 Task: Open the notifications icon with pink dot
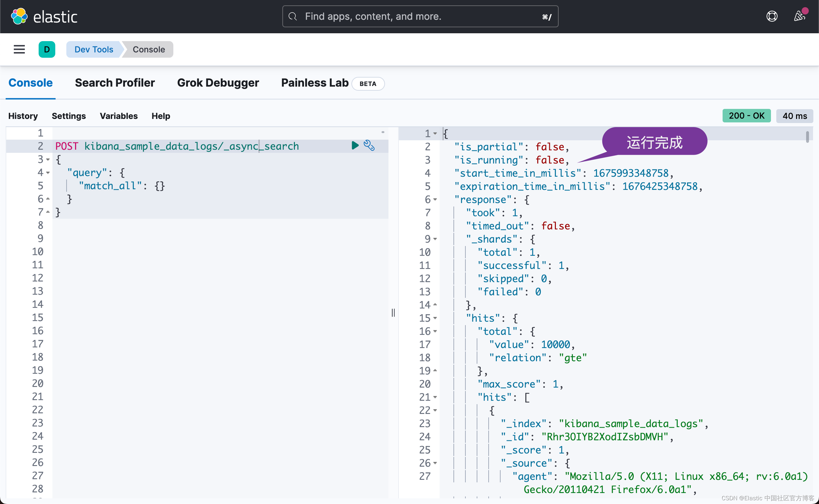point(800,16)
